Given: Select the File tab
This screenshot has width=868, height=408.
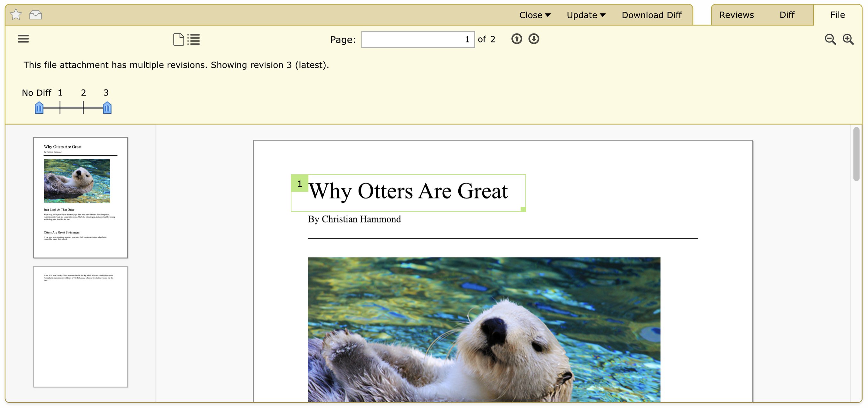Looking at the screenshot, I should 837,15.
